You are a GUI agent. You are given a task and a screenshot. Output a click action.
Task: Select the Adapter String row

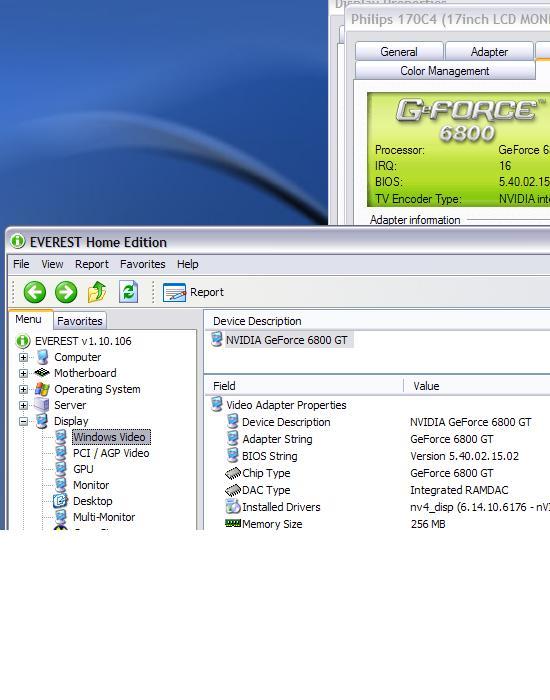pos(277,439)
